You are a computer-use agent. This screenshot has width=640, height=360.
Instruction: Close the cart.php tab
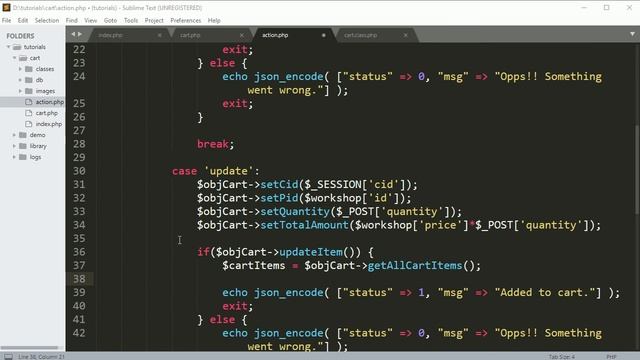click(x=242, y=35)
